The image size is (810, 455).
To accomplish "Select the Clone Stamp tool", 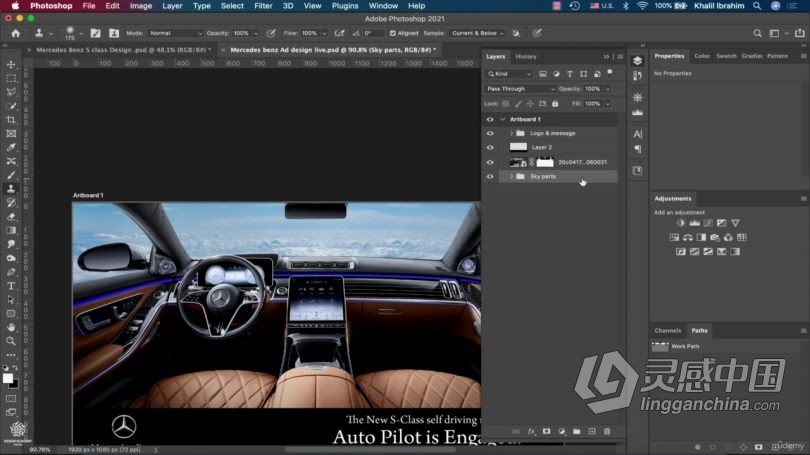I will 11,189.
